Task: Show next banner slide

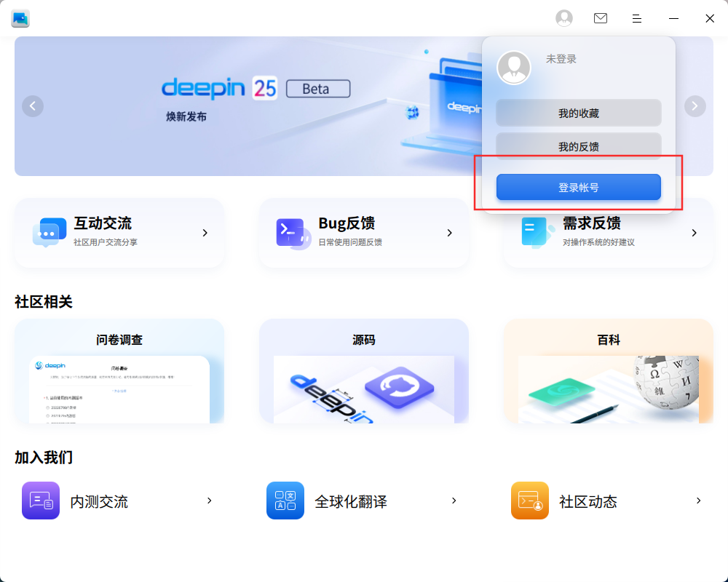Action: [x=695, y=106]
